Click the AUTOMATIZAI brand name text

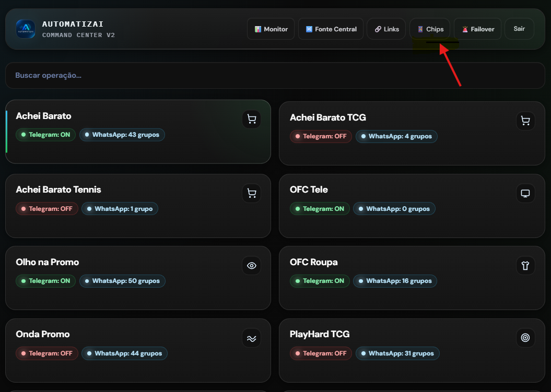73,24
